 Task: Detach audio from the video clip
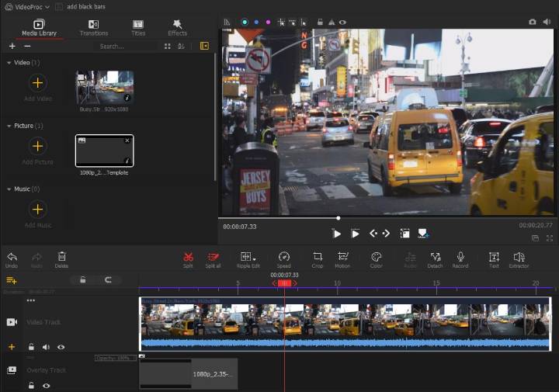point(435,257)
